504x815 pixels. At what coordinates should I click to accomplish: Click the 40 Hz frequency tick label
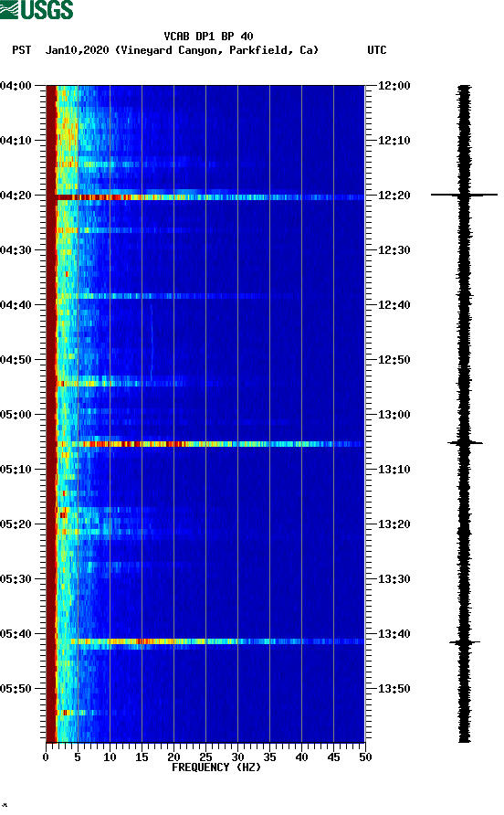pyautogui.click(x=301, y=757)
